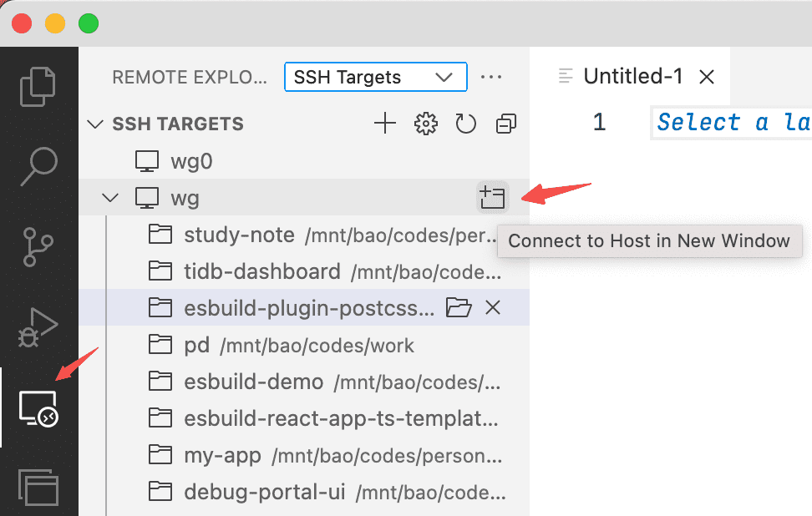
Task: Connect to wg host in new window
Action: (492, 198)
